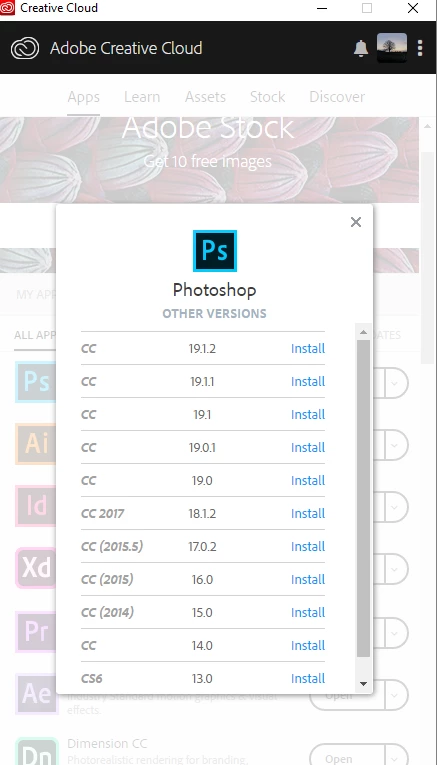This screenshot has width=437, height=765.
Task: Click the scrollbar down arrow in versions list
Action: 363,684
